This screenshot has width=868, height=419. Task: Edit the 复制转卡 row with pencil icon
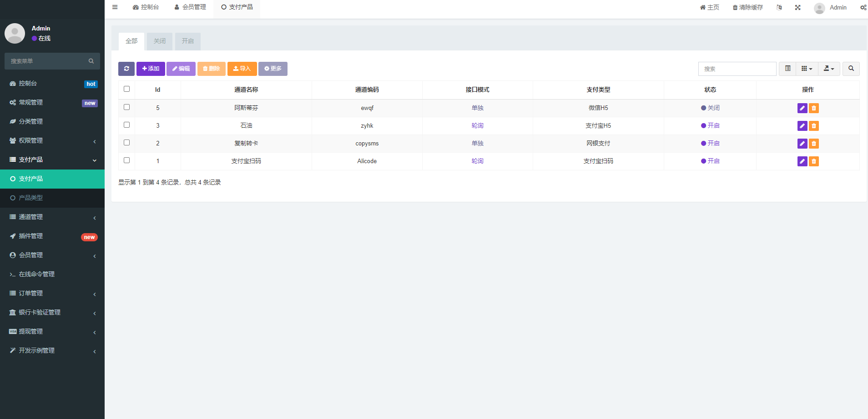click(x=802, y=144)
